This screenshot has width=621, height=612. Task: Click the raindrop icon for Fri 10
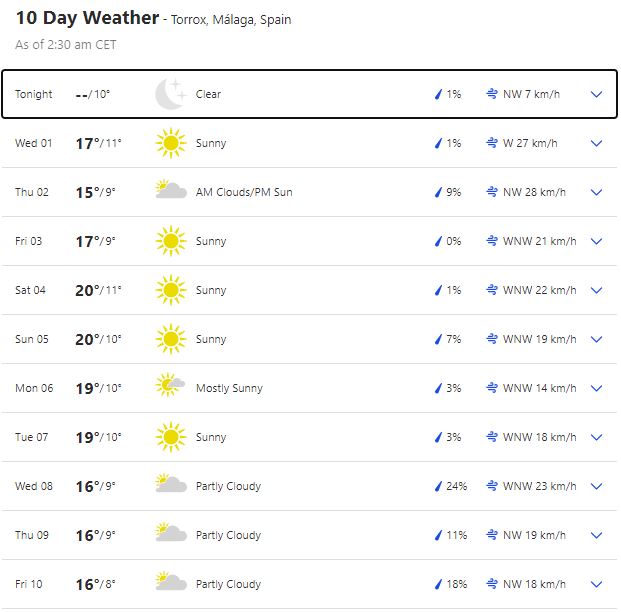click(x=437, y=584)
